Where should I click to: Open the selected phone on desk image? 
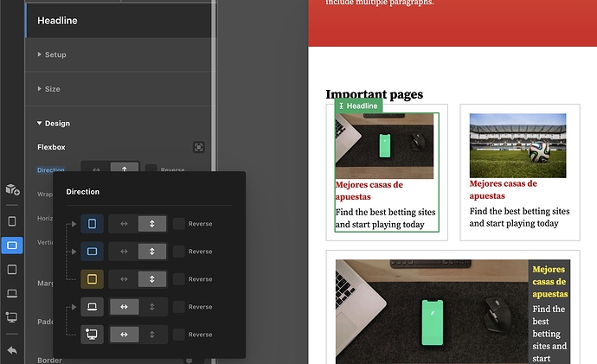[384, 146]
